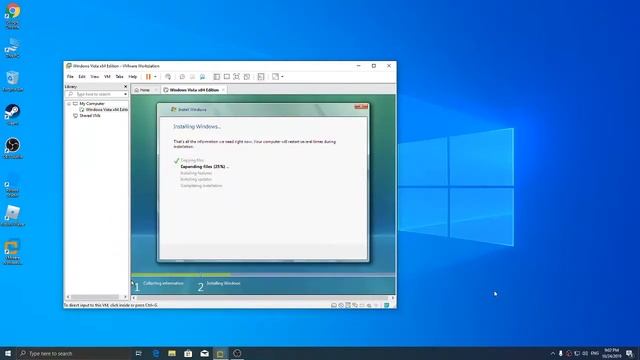640x360 pixels.
Task: Select Shared VMs in the library
Action: [90, 116]
